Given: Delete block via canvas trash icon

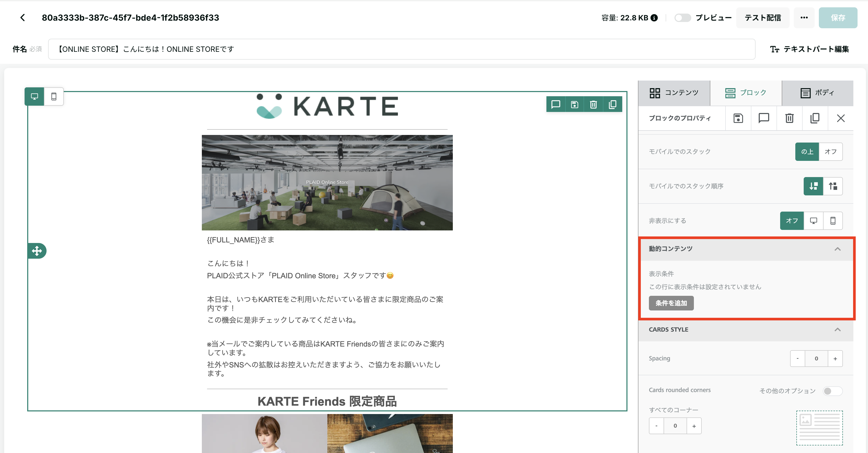Looking at the screenshot, I should (x=593, y=104).
